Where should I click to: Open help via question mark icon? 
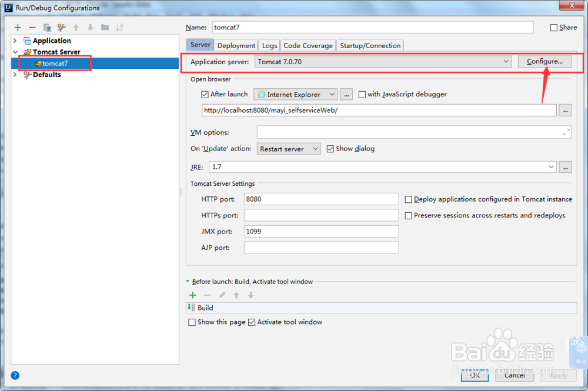tap(14, 375)
